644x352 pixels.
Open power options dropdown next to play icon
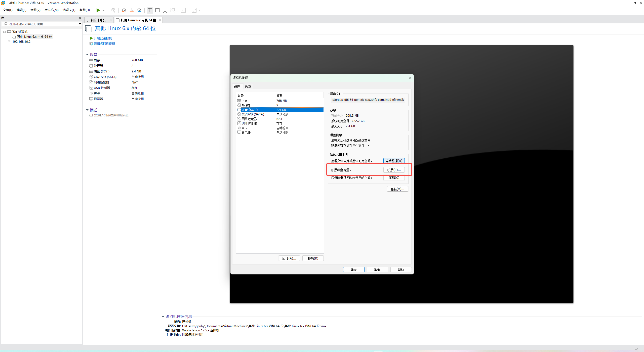point(104,10)
